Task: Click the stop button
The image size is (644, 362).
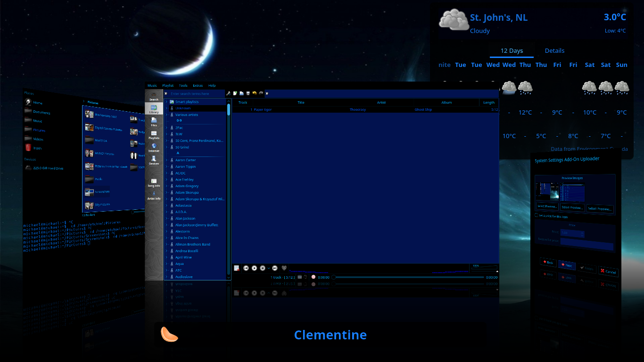Action: 263,268
